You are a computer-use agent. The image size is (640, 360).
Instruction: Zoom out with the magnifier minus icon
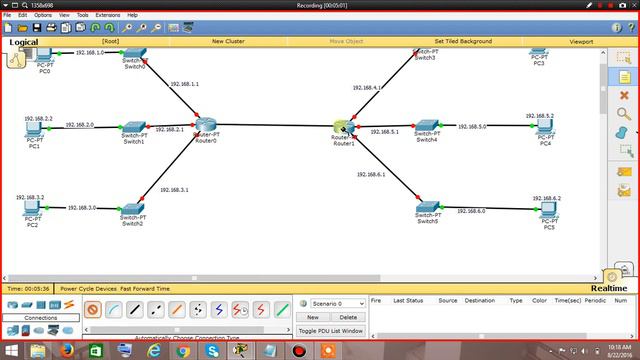pyautogui.click(x=156, y=28)
